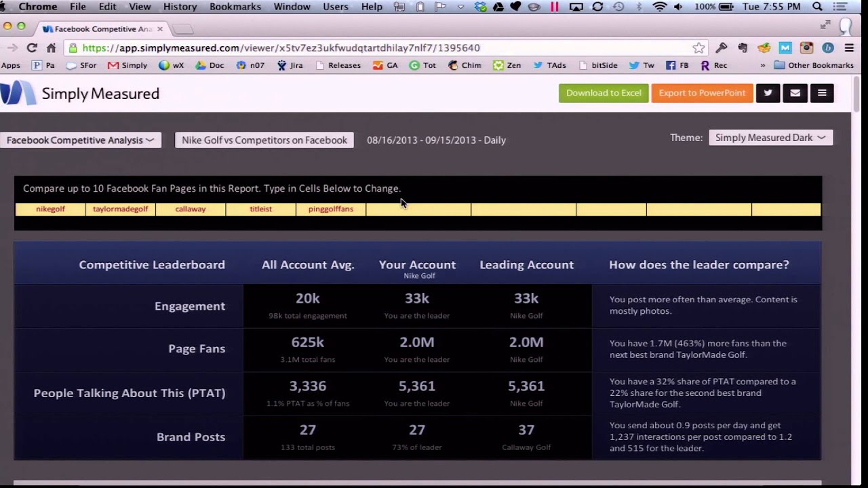Open the Dropbox menu bar icon
The height and width of the screenshot is (488, 868).
tap(481, 7)
